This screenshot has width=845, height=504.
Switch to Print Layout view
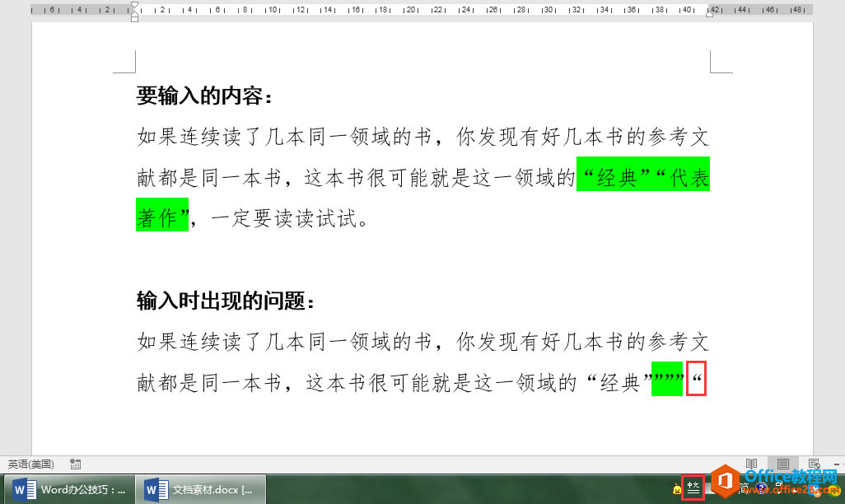click(x=783, y=464)
